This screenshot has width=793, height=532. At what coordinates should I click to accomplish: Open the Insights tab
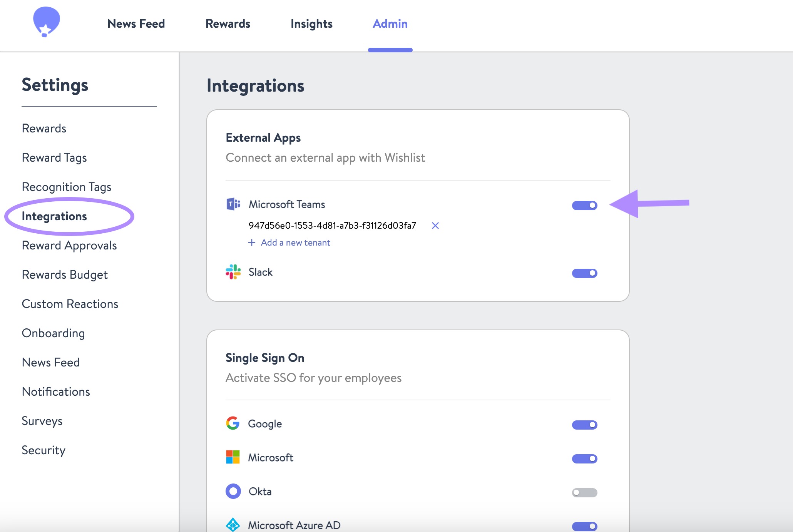[x=311, y=24]
